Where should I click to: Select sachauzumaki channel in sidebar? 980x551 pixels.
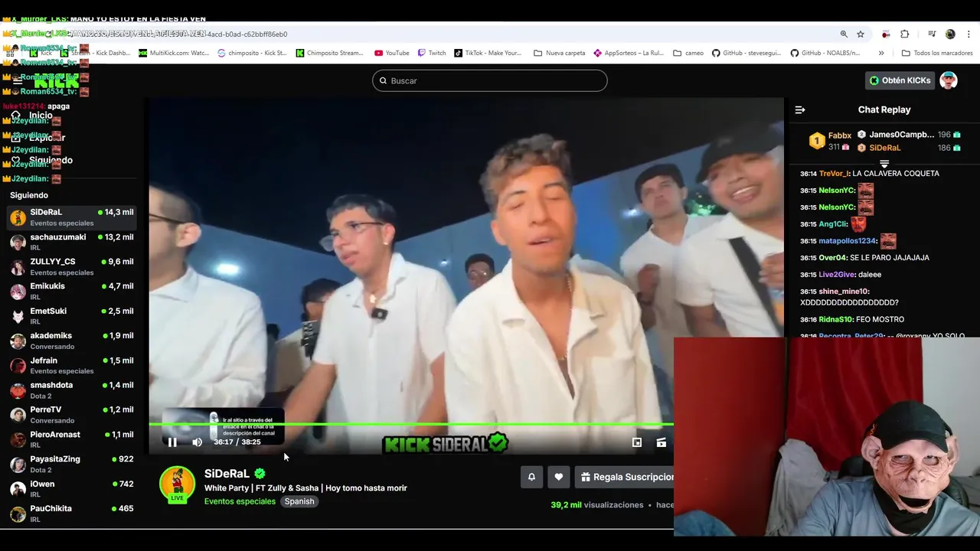tap(72, 242)
